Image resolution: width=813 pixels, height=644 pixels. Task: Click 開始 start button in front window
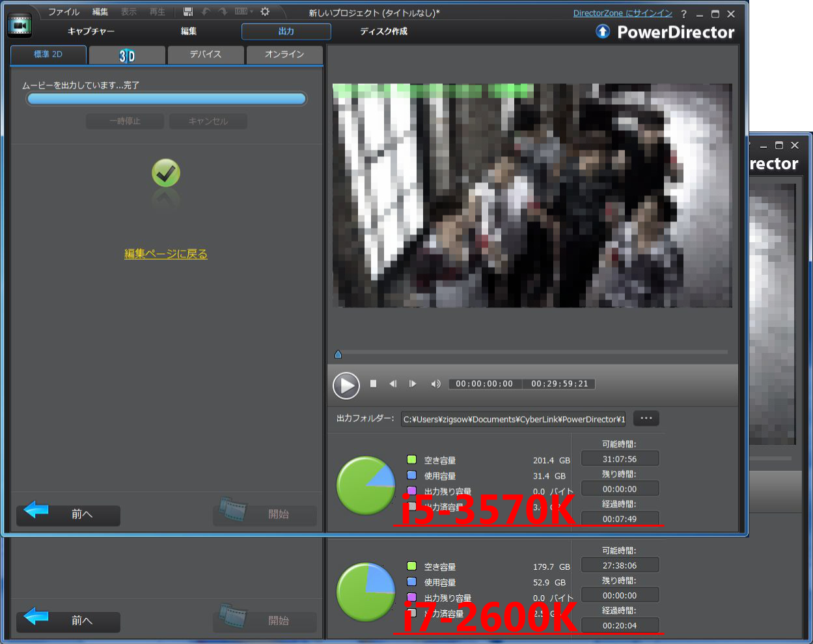(x=265, y=514)
